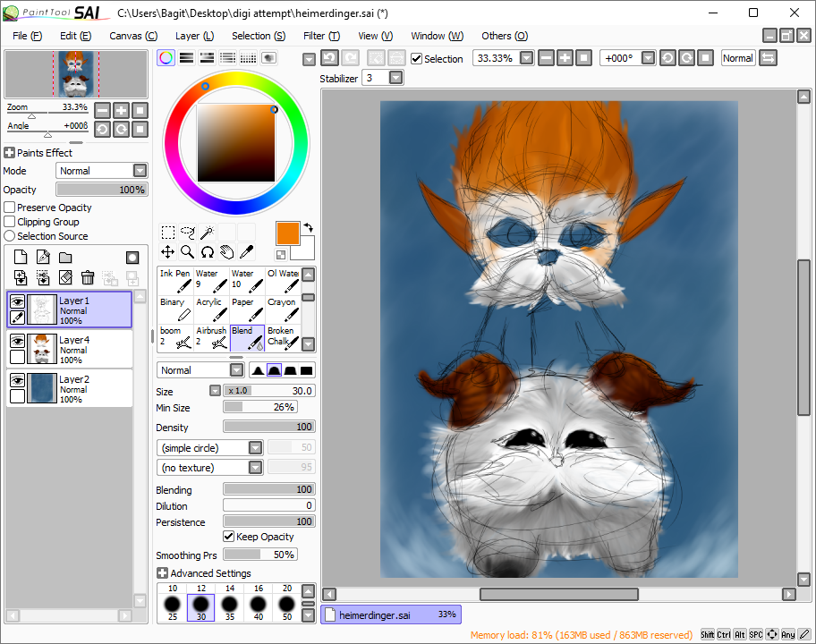Select the eyedropper color picker tool
The width and height of the screenshot is (816, 644).
tap(247, 252)
